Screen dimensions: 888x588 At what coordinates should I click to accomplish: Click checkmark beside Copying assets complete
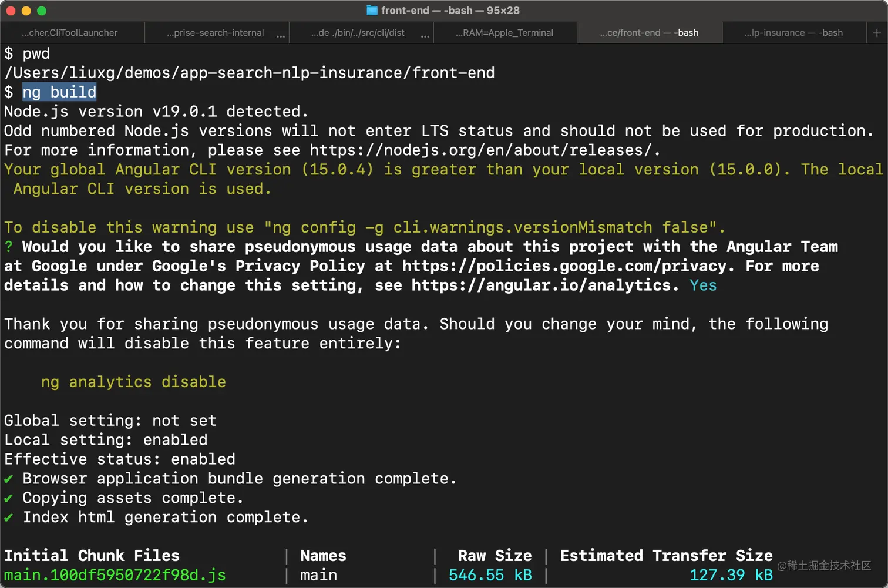click(9, 499)
